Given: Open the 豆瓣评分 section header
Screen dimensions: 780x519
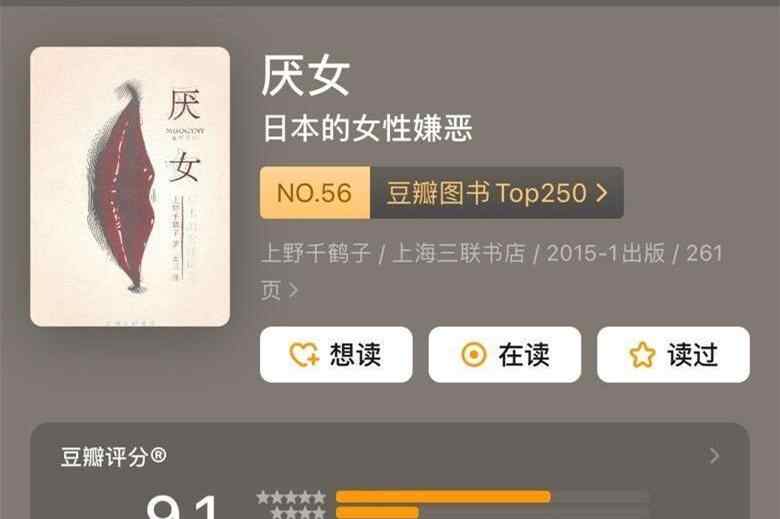Looking at the screenshot, I should pyautogui.click(x=113, y=456).
